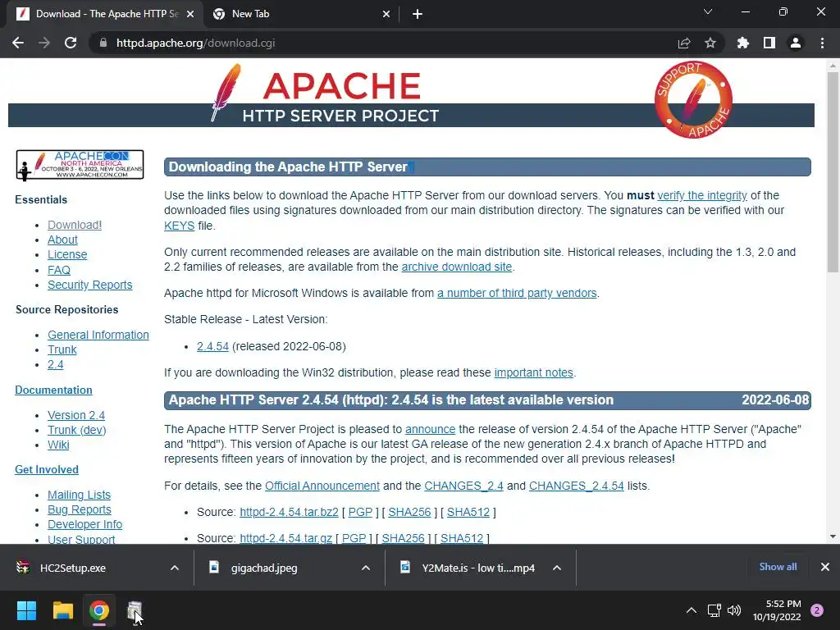This screenshot has height=630, width=840.
Task: View site info via the padlock icon
Action: (x=103, y=43)
